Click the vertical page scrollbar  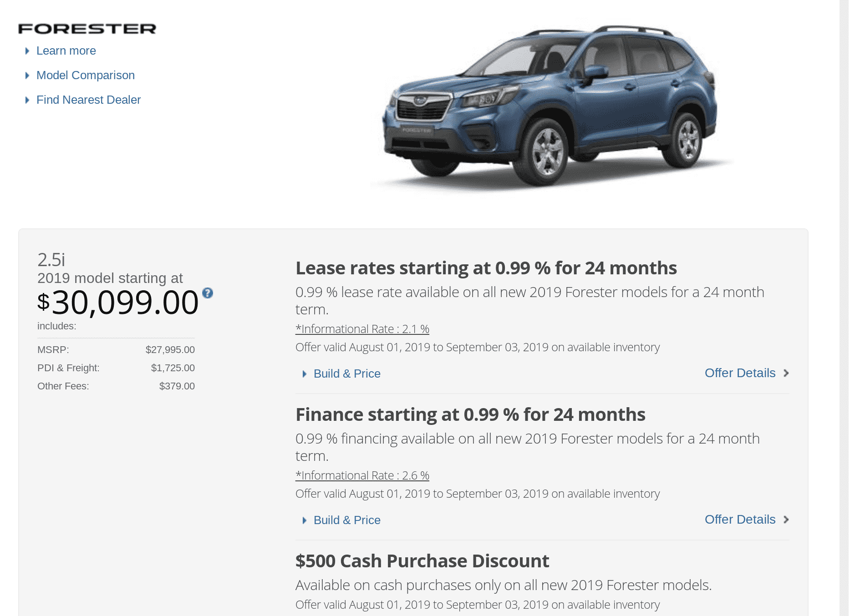tap(844, 273)
